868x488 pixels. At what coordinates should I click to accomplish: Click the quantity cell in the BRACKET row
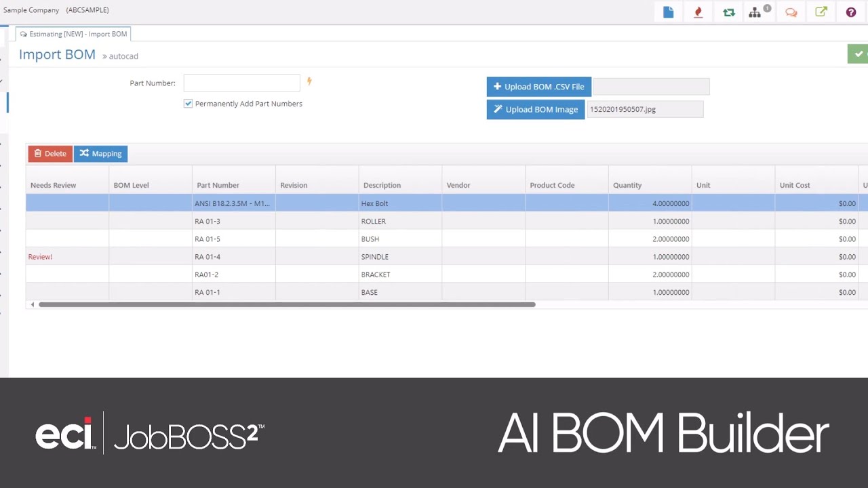[x=650, y=274]
